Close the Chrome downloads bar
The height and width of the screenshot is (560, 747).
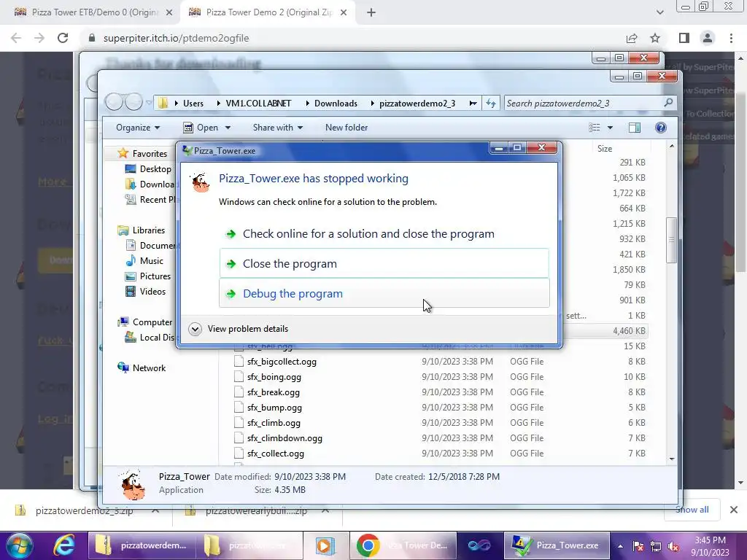point(734,510)
